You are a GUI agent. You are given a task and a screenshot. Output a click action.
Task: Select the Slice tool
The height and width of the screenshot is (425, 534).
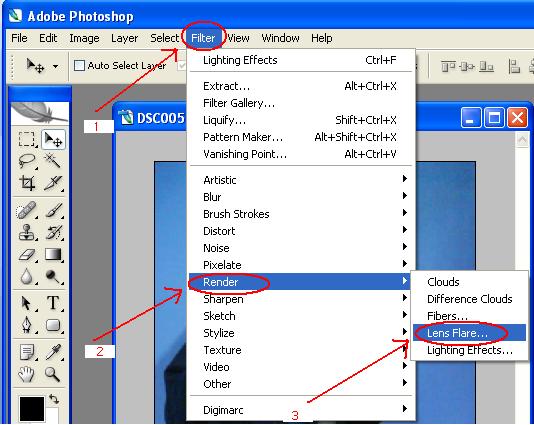(53, 183)
